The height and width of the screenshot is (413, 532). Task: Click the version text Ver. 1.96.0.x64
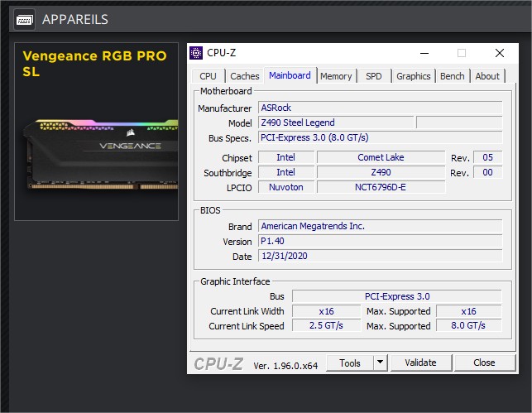coord(285,366)
